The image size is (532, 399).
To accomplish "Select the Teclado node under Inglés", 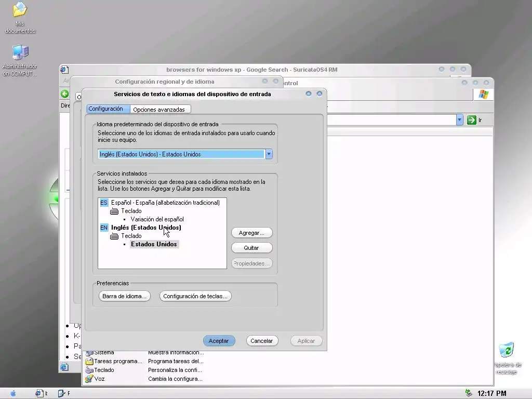I will (131, 236).
